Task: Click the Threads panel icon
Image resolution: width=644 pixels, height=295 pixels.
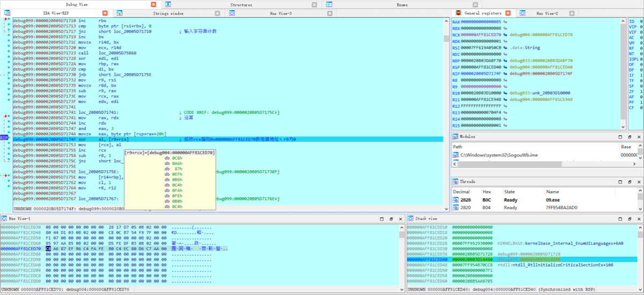Action: [456, 182]
